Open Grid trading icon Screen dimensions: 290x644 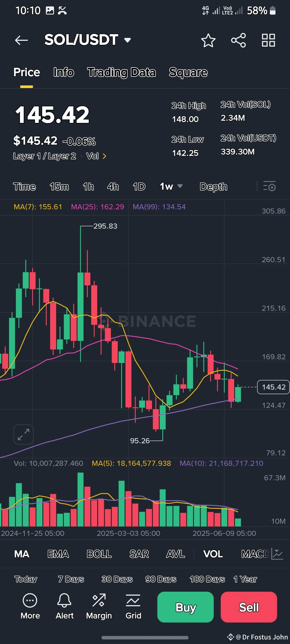(133, 607)
